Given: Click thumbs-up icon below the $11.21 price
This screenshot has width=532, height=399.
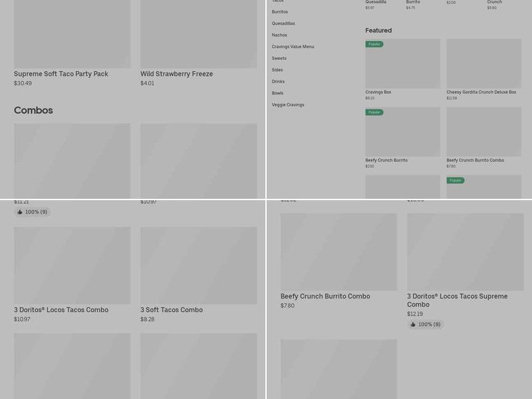Looking at the screenshot, I should coord(20,212).
